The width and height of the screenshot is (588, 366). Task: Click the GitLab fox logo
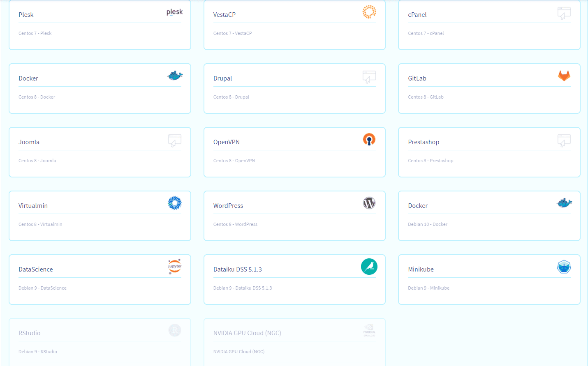pos(564,76)
